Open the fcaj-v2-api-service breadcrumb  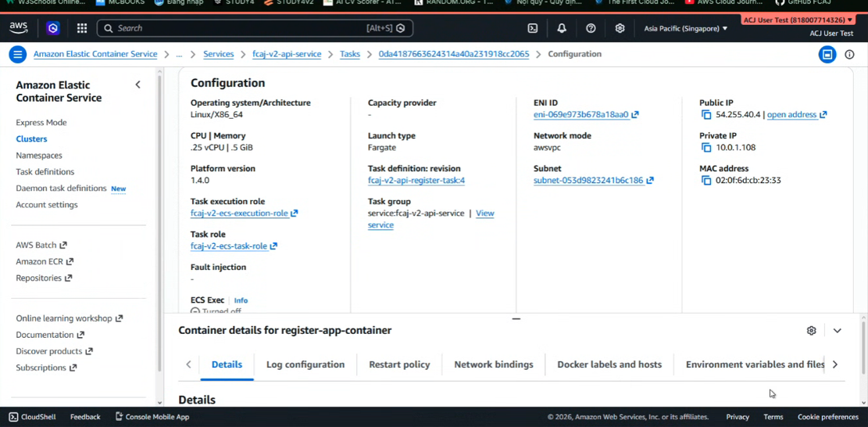tap(287, 54)
